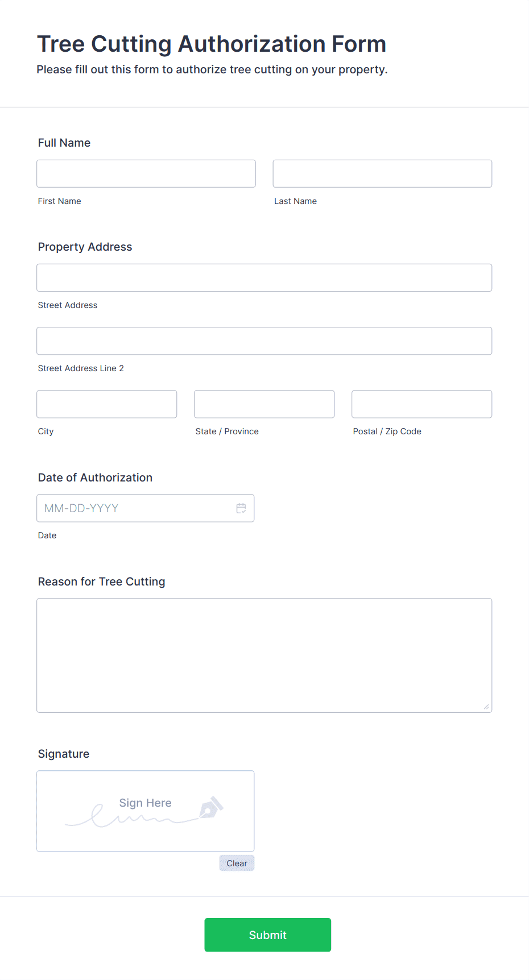The image size is (529, 980).
Task: Focus the Street Address field
Action: [x=264, y=277]
